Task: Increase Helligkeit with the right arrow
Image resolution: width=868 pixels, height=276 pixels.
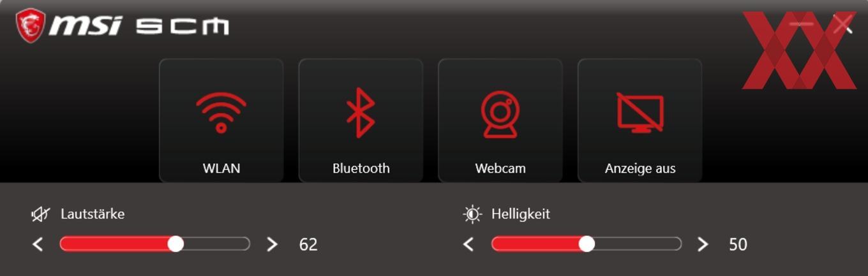Action: pyautogui.click(x=703, y=244)
